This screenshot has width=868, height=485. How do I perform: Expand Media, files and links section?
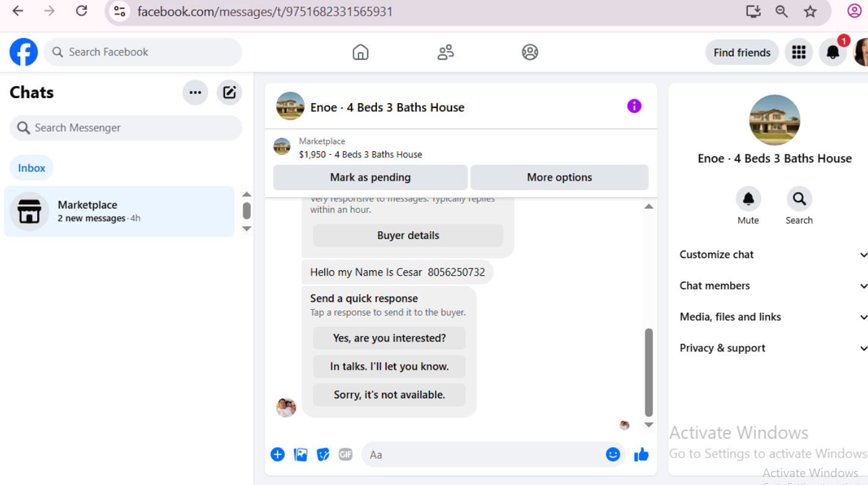(x=773, y=317)
